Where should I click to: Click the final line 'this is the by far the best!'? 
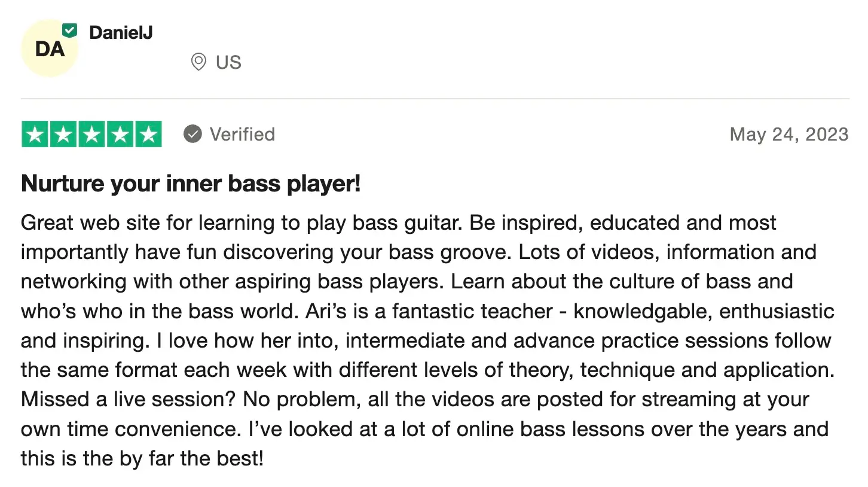142,458
